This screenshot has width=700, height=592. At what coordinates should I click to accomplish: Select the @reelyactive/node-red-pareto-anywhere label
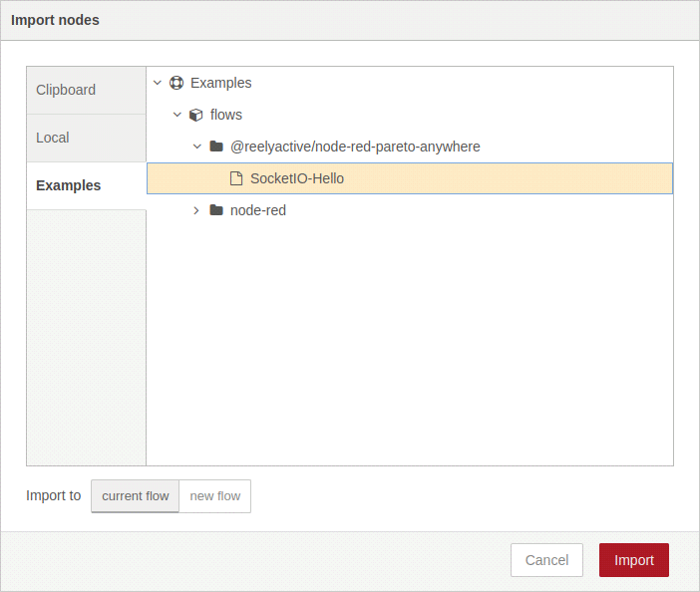[x=355, y=147]
